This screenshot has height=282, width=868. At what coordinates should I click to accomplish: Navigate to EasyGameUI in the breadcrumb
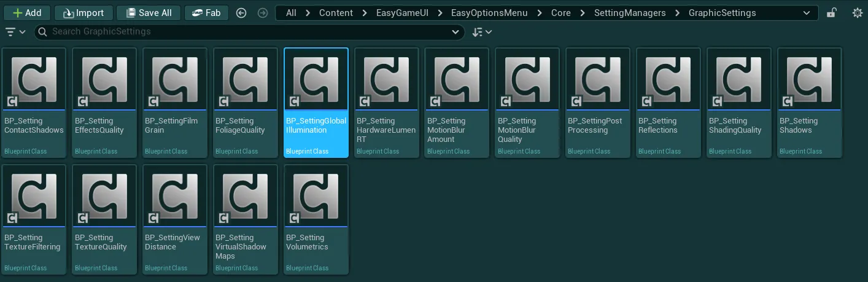[402, 13]
